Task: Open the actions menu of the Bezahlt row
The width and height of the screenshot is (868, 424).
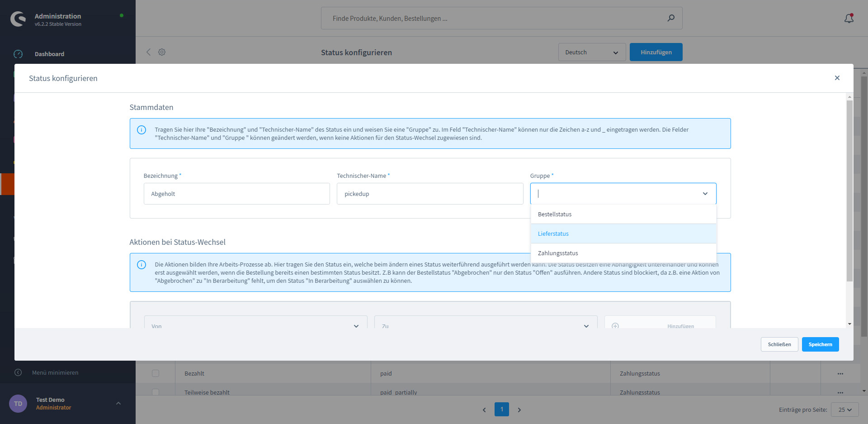Action: [x=840, y=374]
